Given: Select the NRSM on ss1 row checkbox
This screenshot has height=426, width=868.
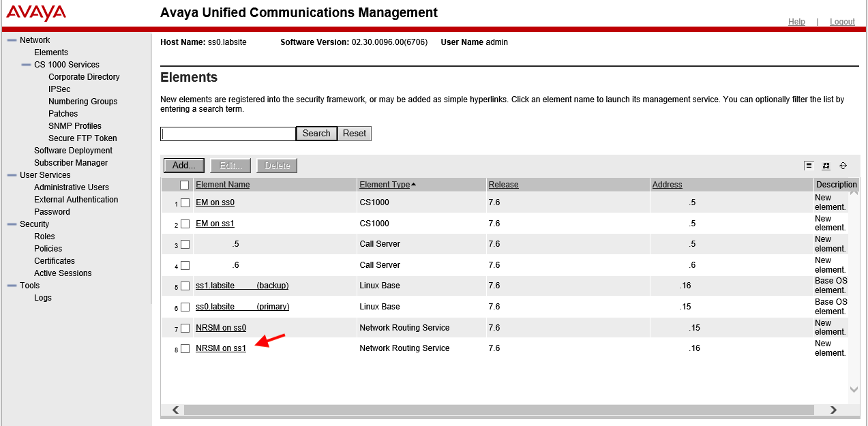Looking at the screenshot, I should (185, 349).
